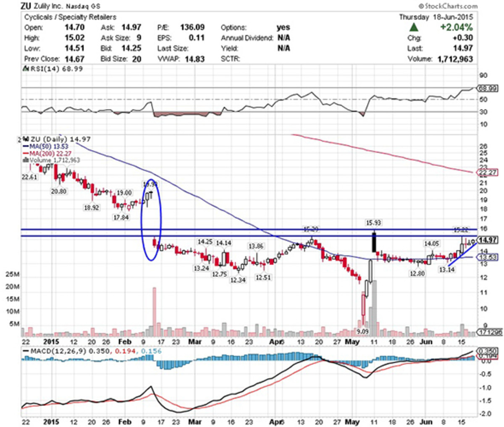Click the 18.92 price annotation
The width and height of the screenshot is (504, 427).
(91, 207)
